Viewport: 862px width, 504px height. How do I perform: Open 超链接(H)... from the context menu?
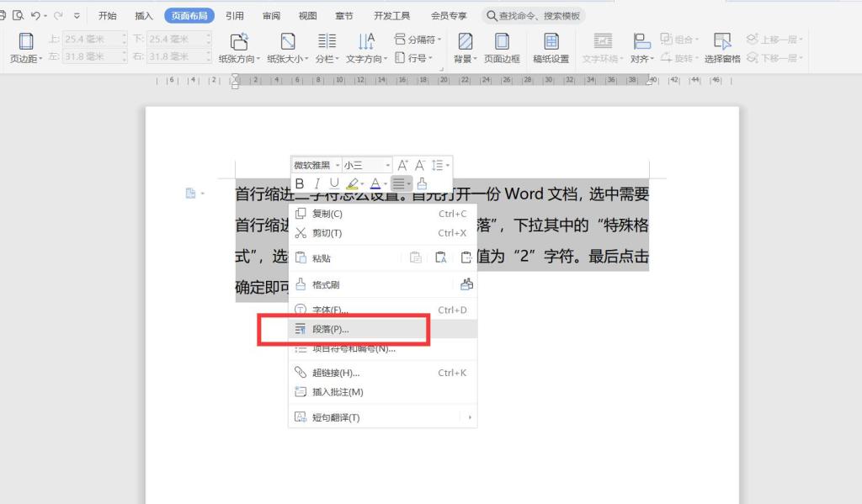335,373
